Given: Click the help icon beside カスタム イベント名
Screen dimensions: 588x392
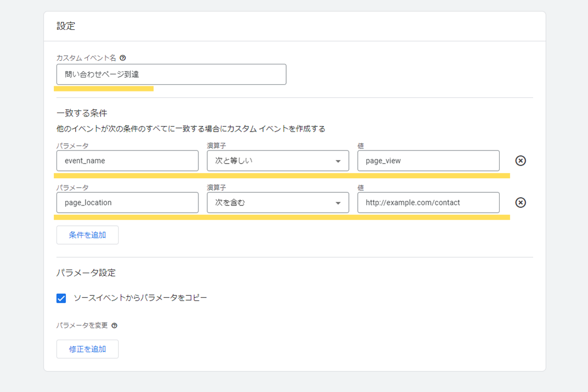Looking at the screenshot, I should pos(123,58).
